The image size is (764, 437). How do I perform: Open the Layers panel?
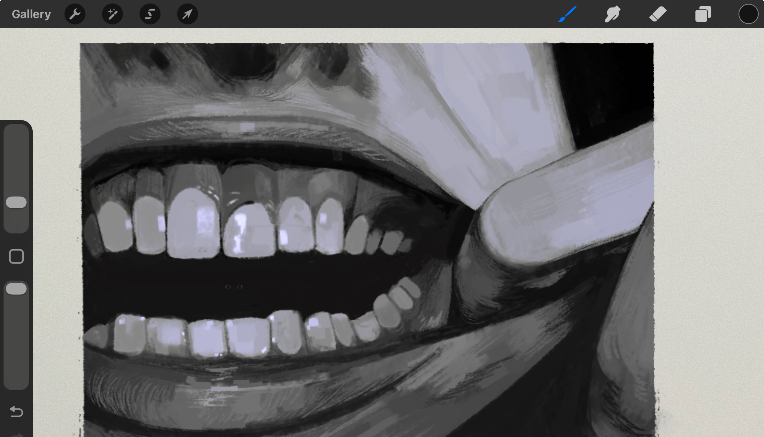click(703, 14)
